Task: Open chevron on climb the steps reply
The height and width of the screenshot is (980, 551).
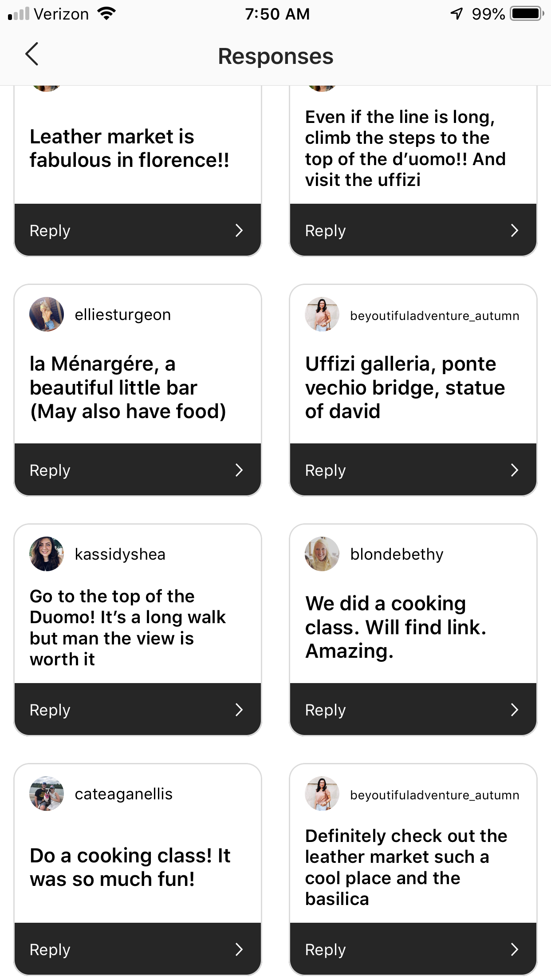Action: point(515,230)
